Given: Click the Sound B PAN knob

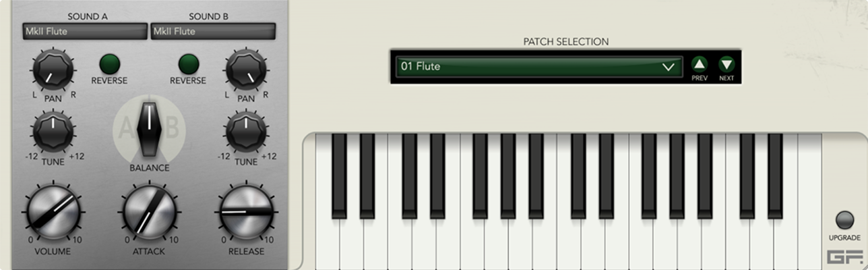Looking at the screenshot, I should point(246,72).
